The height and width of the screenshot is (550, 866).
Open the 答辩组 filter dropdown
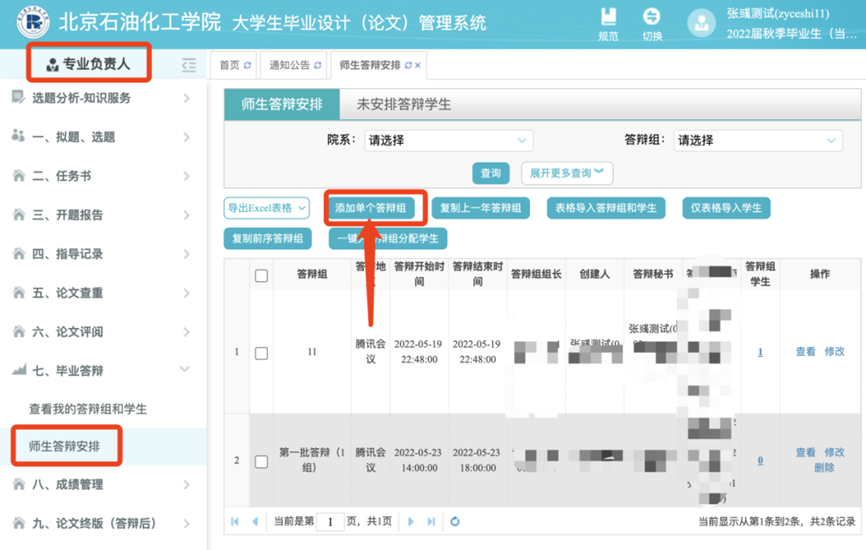click(x=757, y=141)
